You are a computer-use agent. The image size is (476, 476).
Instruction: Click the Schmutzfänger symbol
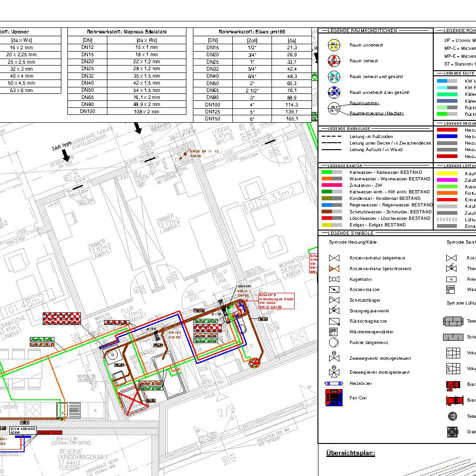(334, 300)
